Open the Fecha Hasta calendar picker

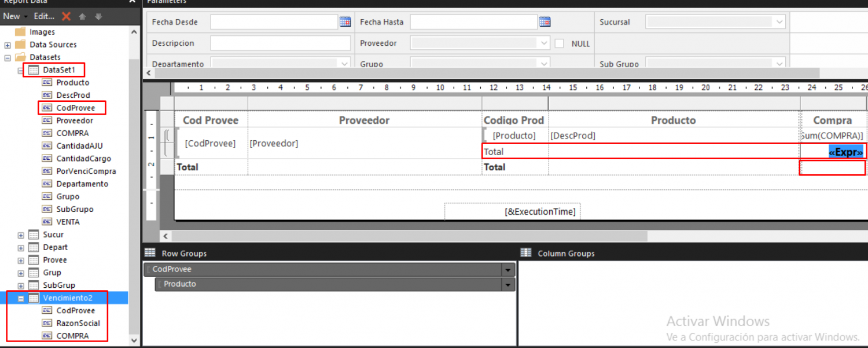(545, 22)
